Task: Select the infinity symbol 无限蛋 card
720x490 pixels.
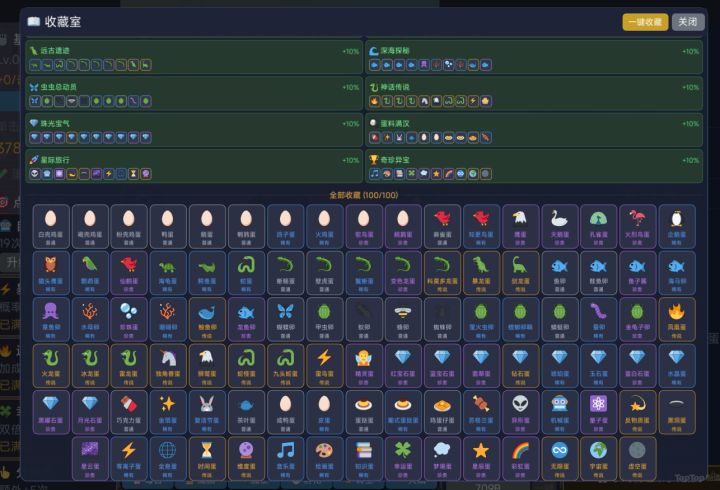Action: pos(559,458)
